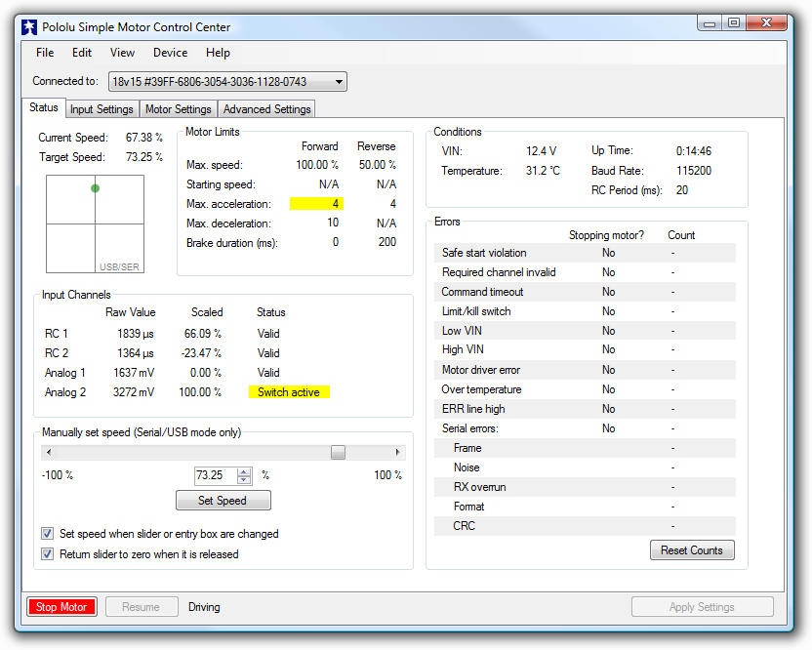Viewport: 812px width, 650px height.
Task: Click the Apply Settings button
Action: point(703,607)
